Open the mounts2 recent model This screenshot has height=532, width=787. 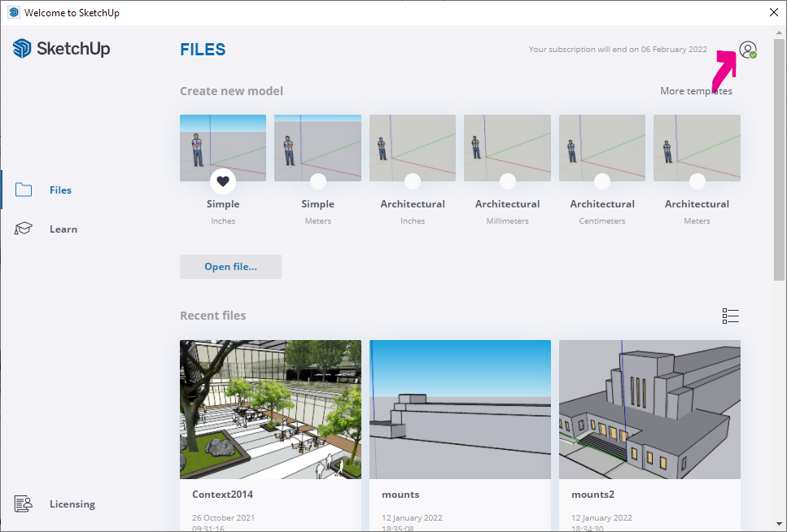[649, 409]
